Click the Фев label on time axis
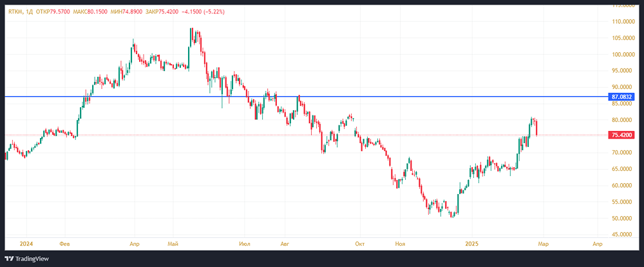The width and height of the screenshot is (644, 267). [x=63, y=244]
